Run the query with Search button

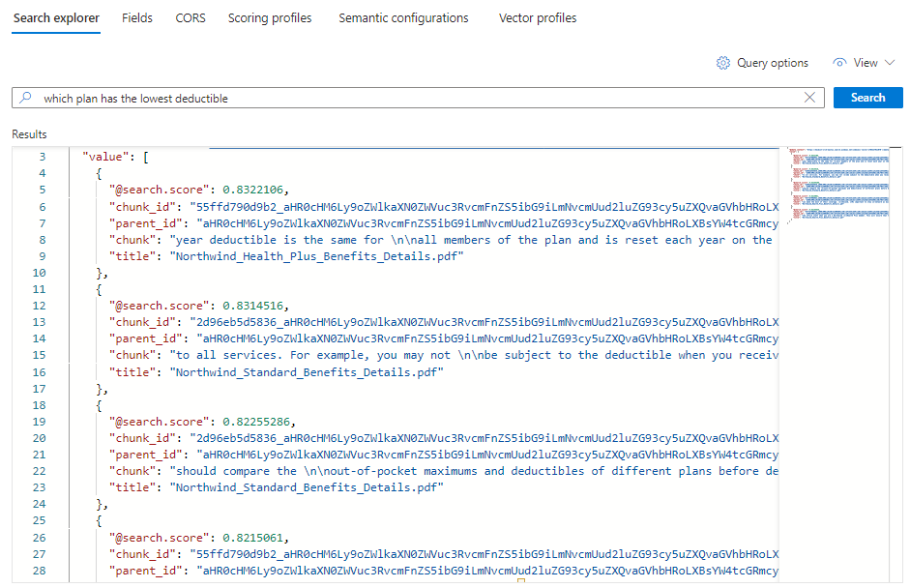click(x=867, y=98)
